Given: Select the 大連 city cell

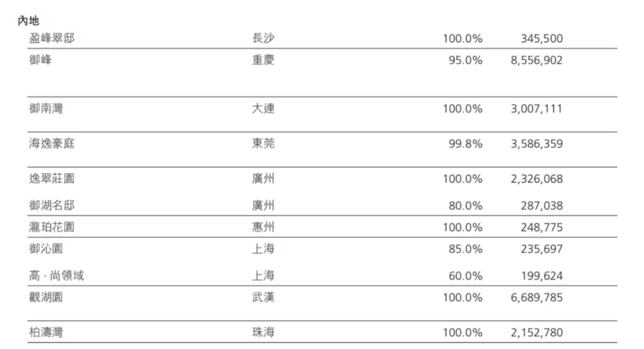Looking at the screenshot, I should 263,109.
